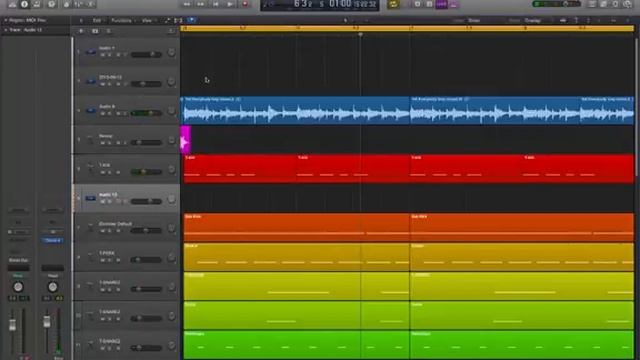The width and height of the screenshot is (640, 360).
Task: Record-enable the Audio 8 track
Action: [118, 113]
